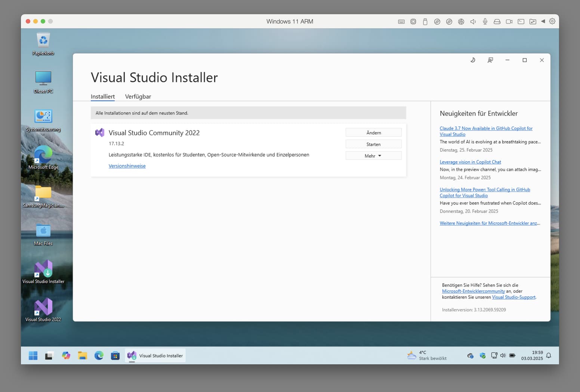Open Copilot from the taskbar
Viewport: 580px width, 392px height.
click(x=66, y=356)
